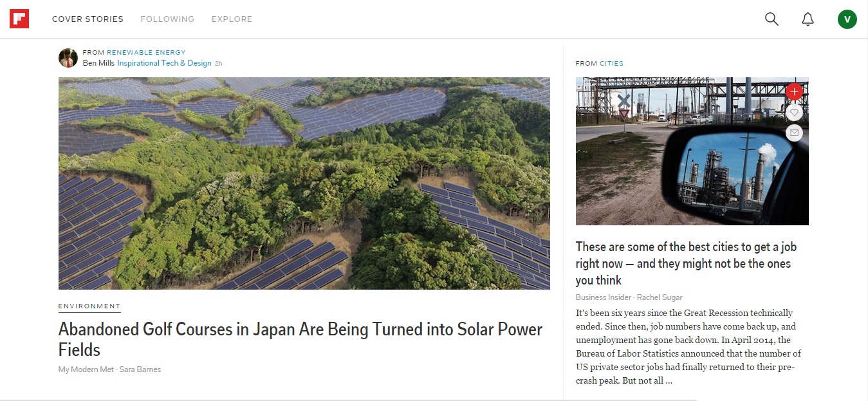
Task: Like the cities story with the heart icon
Action: pos(794,113)
